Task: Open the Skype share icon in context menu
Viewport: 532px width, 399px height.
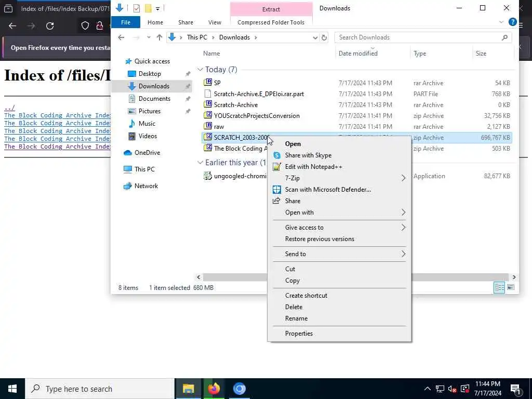Action: coord(277,155)
